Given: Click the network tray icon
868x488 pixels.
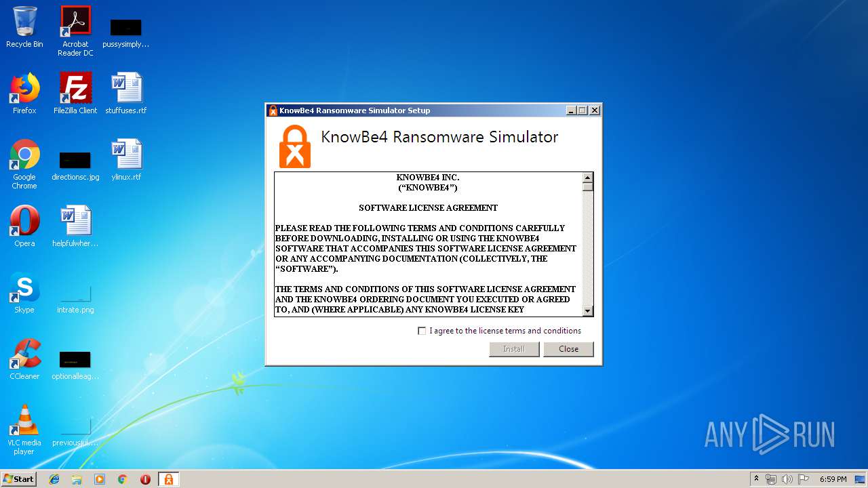Looking at the screenshot, I should coord(771,479).
